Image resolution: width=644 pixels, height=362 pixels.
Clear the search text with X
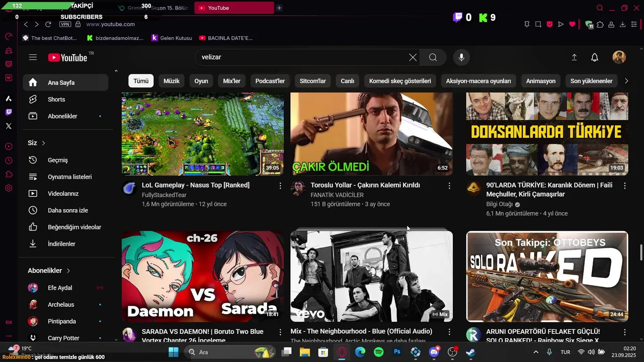pos(413,57)
